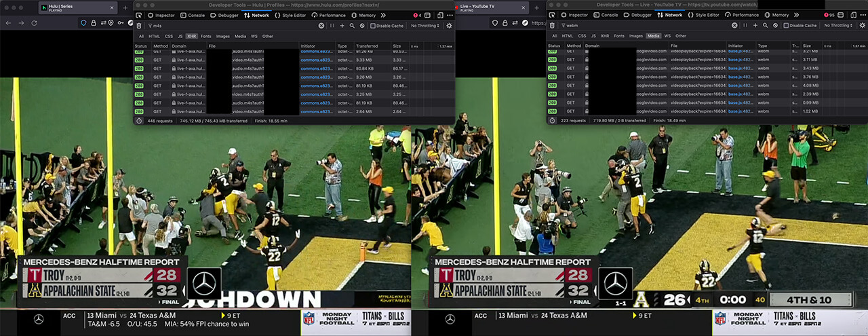Open No Throttling dropdown in YouTube TV DevTools

838,26
